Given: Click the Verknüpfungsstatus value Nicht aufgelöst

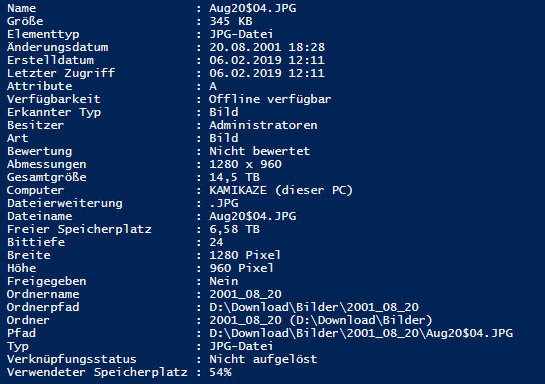Looking at the screenshot, I should (263, 359).
